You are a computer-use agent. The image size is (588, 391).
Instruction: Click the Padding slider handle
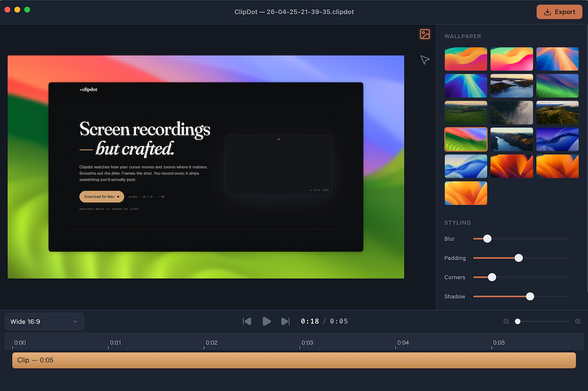point(519,258)
